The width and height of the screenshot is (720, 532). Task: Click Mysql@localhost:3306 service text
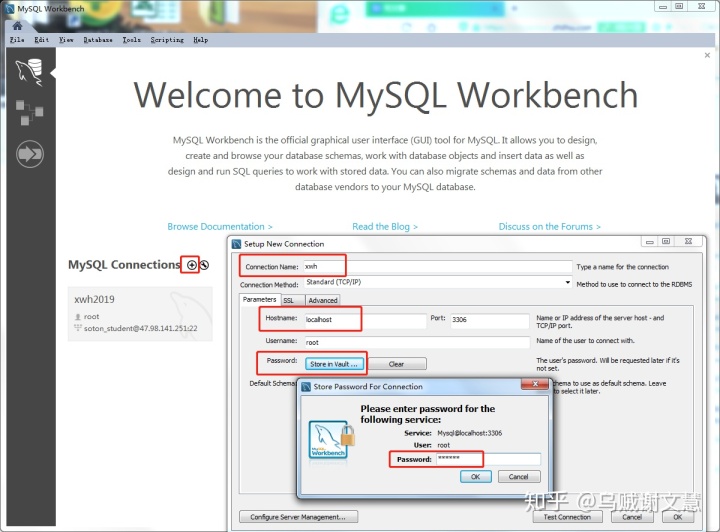pos(469,433)
